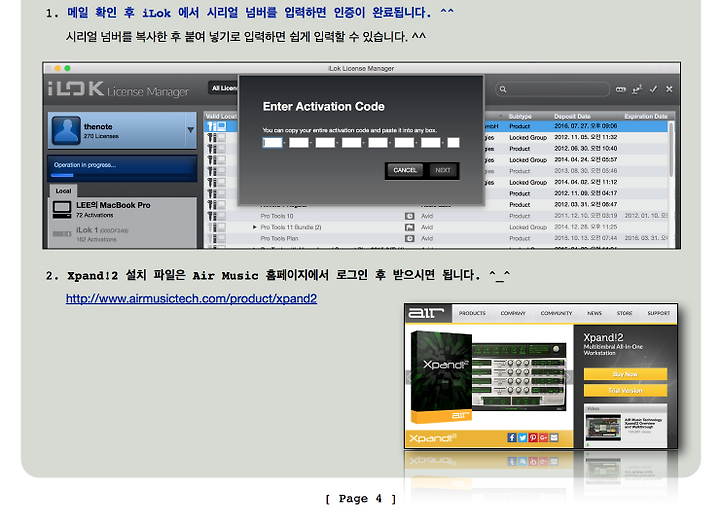The image size is (720, 522).
Task: Share Xpand!2 on Twitter icon
Action: pos(523,438)
